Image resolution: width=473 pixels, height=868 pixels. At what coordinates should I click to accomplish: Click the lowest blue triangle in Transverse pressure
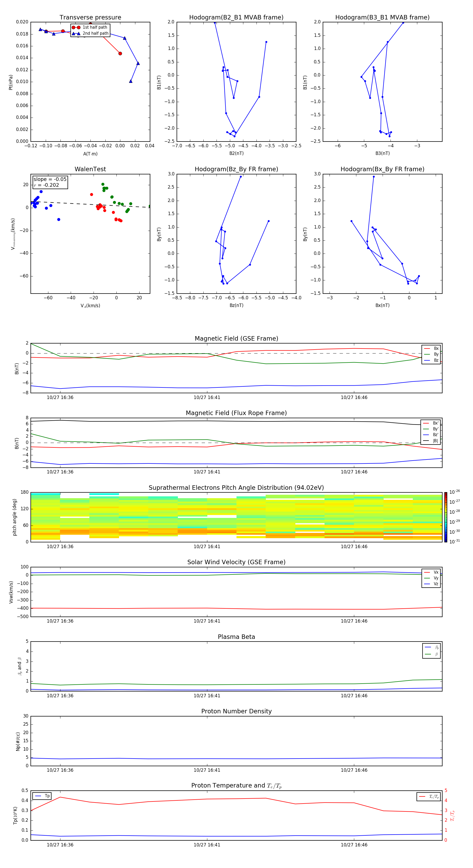pos(131,81)
